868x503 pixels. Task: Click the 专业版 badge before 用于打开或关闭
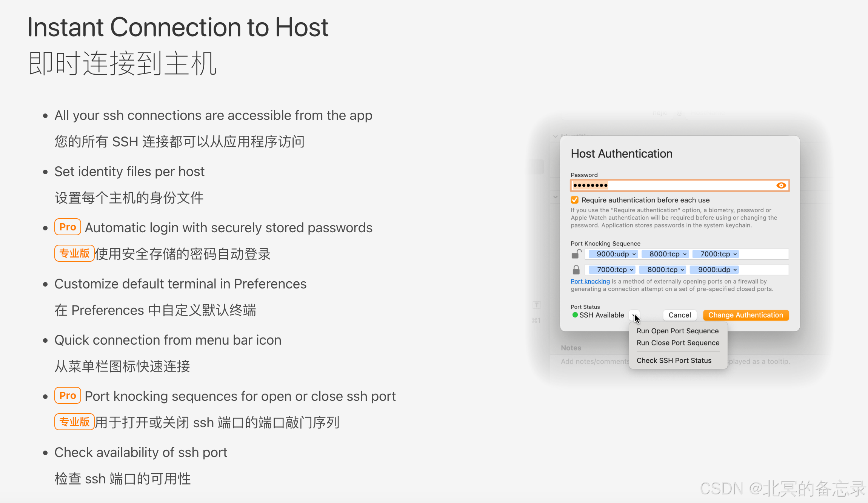[x=74, y=422]
